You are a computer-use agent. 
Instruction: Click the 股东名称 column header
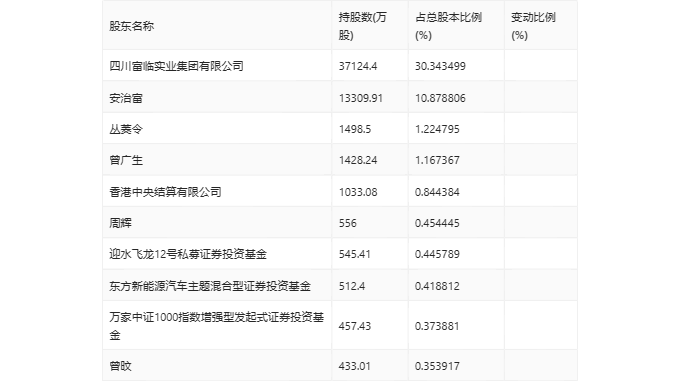[131, 26]
